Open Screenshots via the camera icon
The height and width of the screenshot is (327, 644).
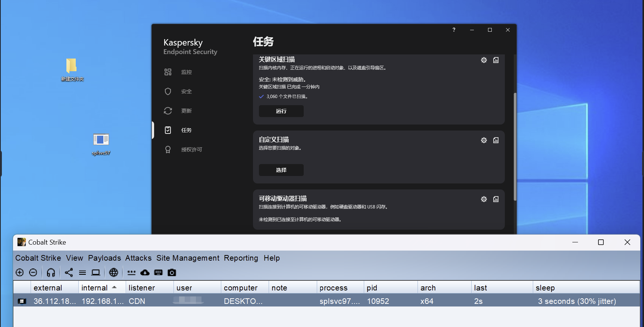[x=172, y=273]
